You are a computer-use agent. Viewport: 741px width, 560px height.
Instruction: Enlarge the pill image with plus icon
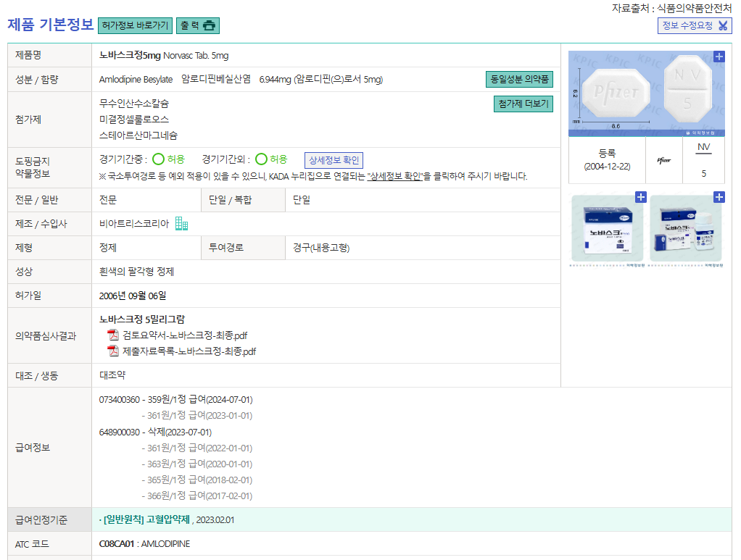(x=719, y=57)
